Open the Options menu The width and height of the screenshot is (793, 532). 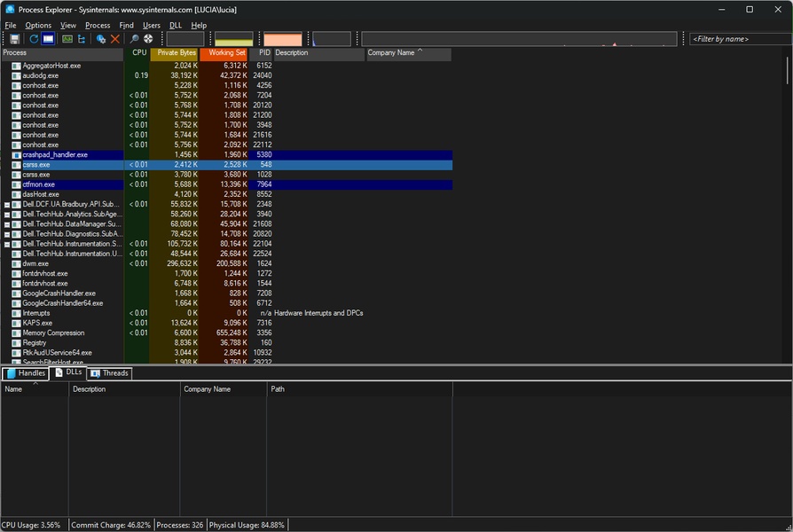point(38,26)
